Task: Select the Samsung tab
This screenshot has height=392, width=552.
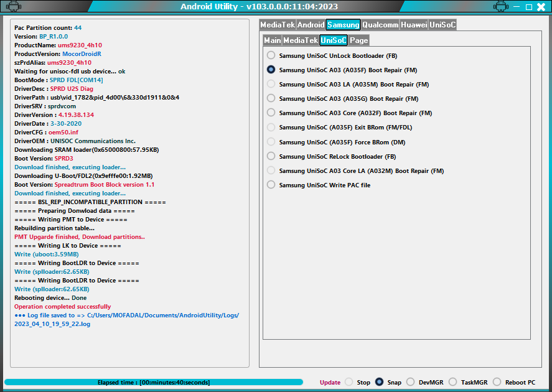Action: tap(344, 25)
